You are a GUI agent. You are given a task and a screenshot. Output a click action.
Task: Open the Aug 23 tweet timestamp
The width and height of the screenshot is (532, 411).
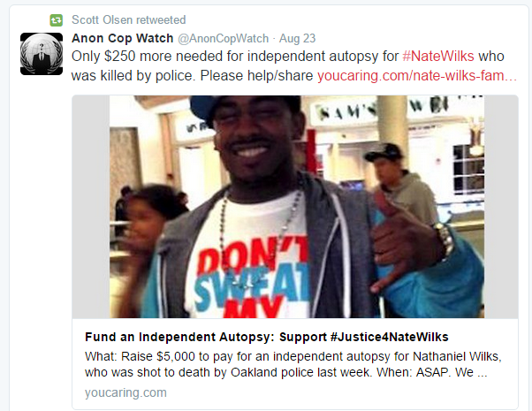tap(297, 38)
